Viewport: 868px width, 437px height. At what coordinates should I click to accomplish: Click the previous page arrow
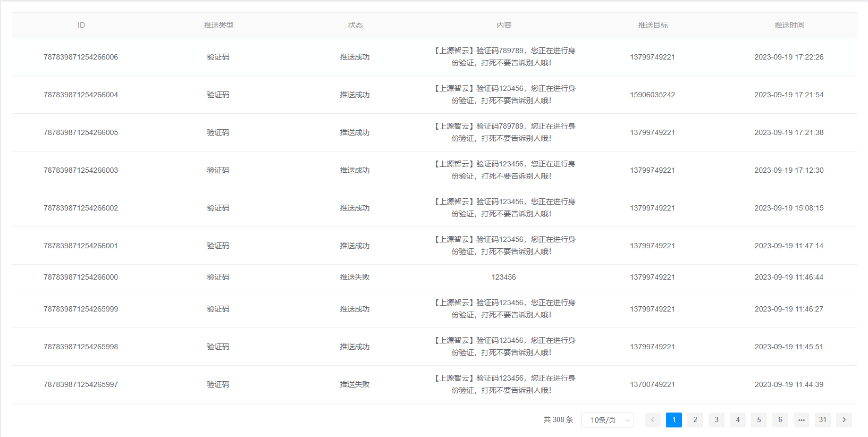(652, 420)
